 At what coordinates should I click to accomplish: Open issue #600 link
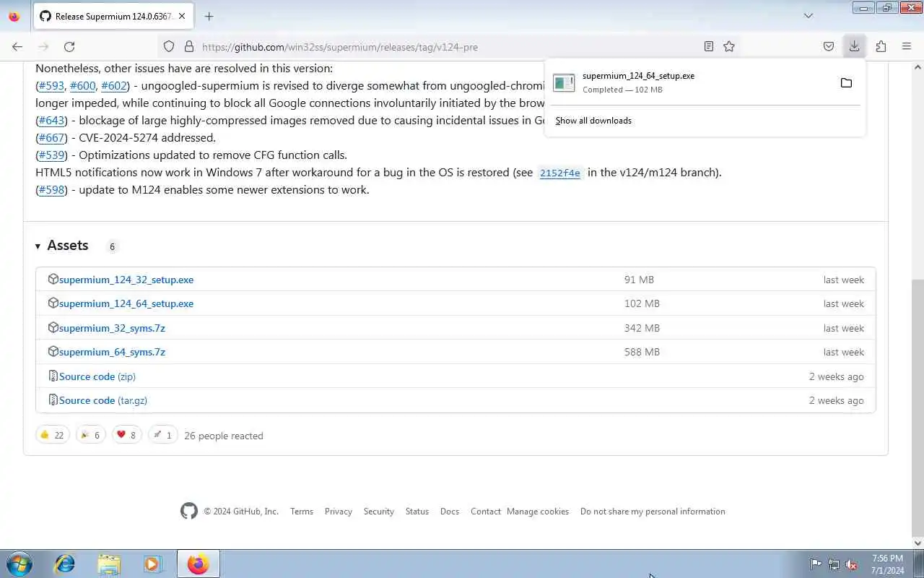click(82, 85)
